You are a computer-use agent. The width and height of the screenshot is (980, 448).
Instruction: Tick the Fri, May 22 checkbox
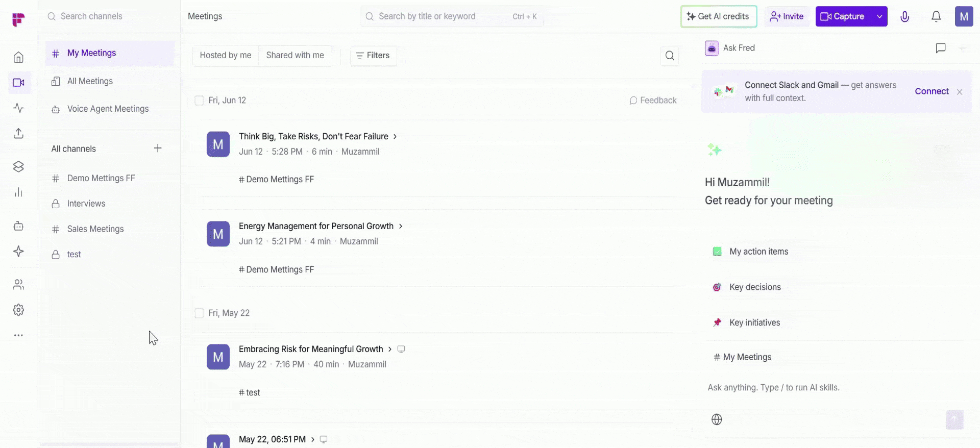pos(199,313)
